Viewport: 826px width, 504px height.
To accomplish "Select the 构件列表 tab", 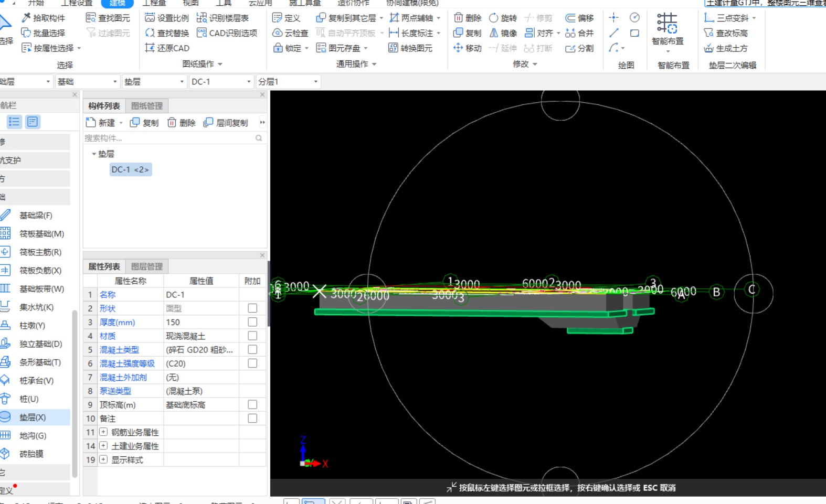I will pyautogui.click(x=104, y=106).
